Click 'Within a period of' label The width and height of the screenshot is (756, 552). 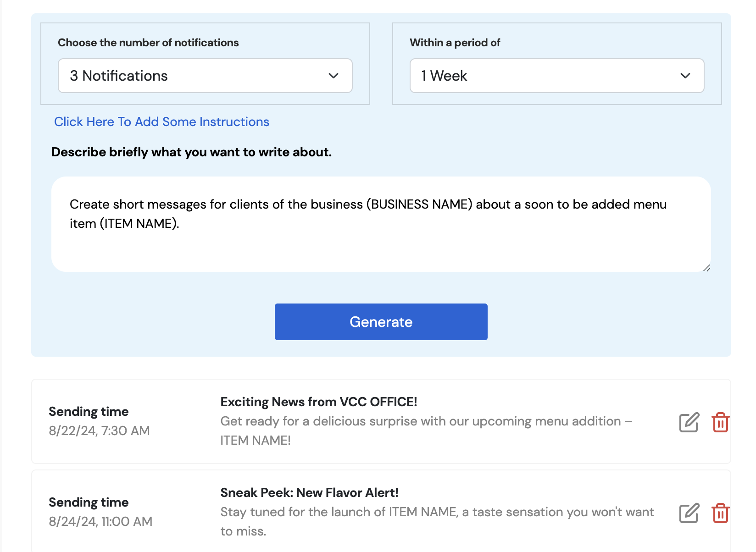pyautogui.click(x=455, y=43)
